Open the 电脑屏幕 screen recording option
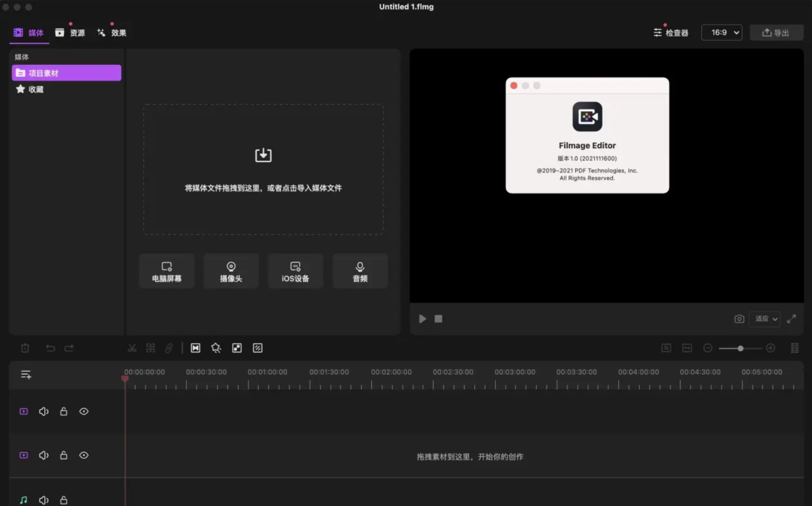Viewport: 812px width, 506px height. [166, 270]
